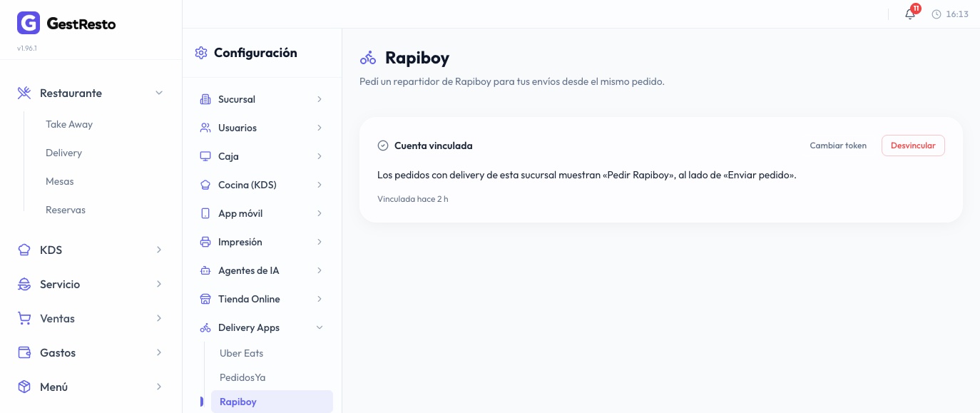The height and width of the screenshot is (413, 980).
Task: Click the 'Los pedidos con delivery' sentence
Action: point(587,175)
